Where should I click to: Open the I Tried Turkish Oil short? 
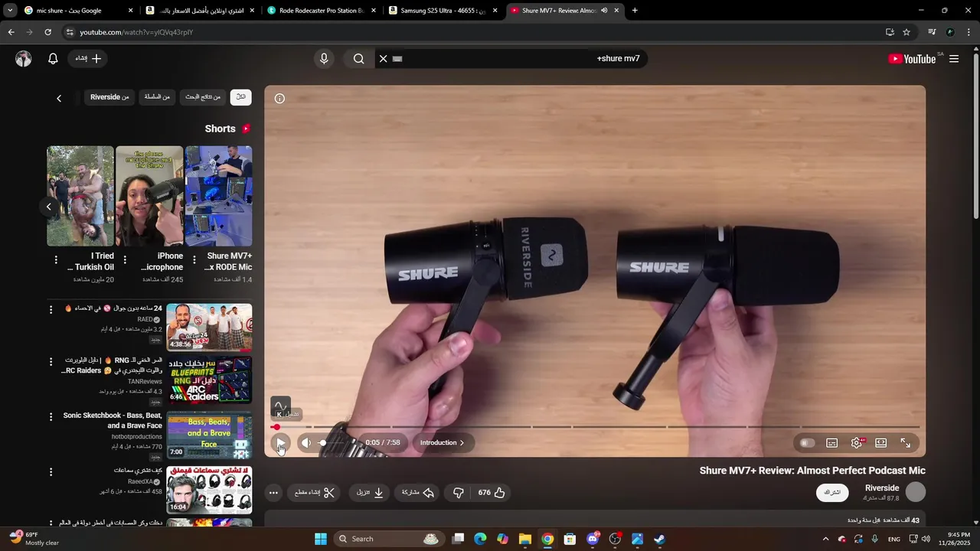[x=80, y=196]
